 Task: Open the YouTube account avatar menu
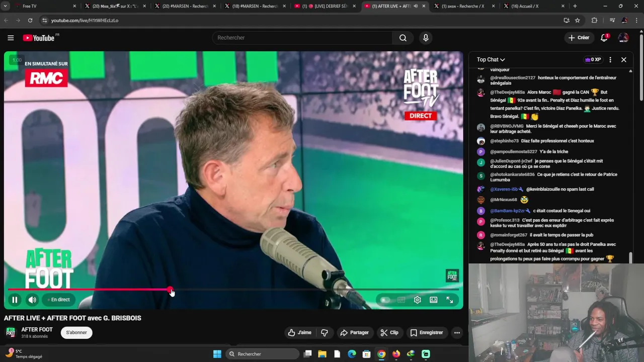623,38
